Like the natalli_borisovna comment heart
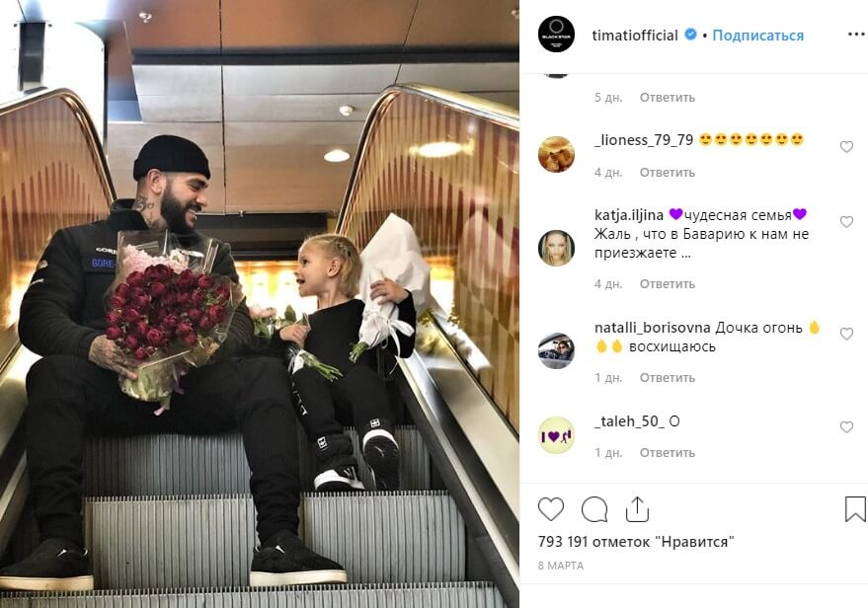The height and width of the screenshot is (608, 868). click(846, 335)
